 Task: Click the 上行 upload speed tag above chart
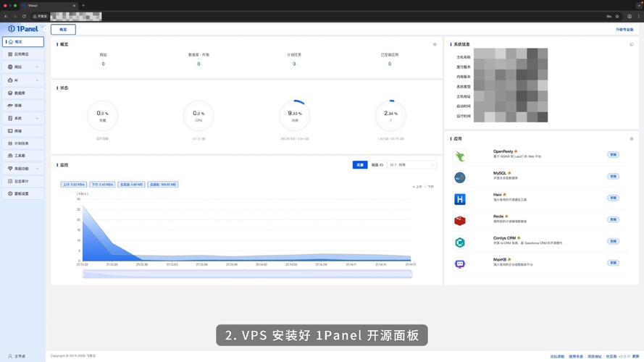click(74, 185)
